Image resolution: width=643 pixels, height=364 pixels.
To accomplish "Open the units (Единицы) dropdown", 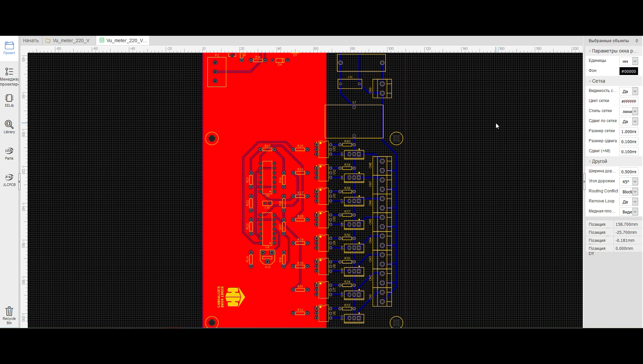I will [x=628, y=61].
